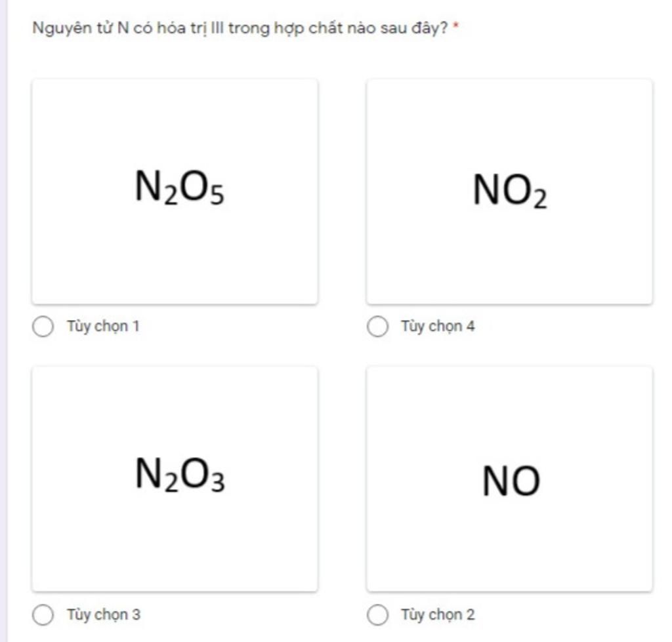The height and width of the screenshot is (642, 672).
Task: Click the "Tùy chọn 4" label text
Action: click(438, 327)
